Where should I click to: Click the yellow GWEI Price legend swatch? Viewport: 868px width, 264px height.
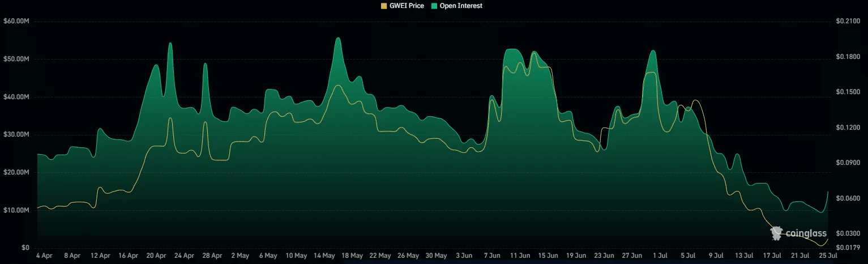[384, 6]
